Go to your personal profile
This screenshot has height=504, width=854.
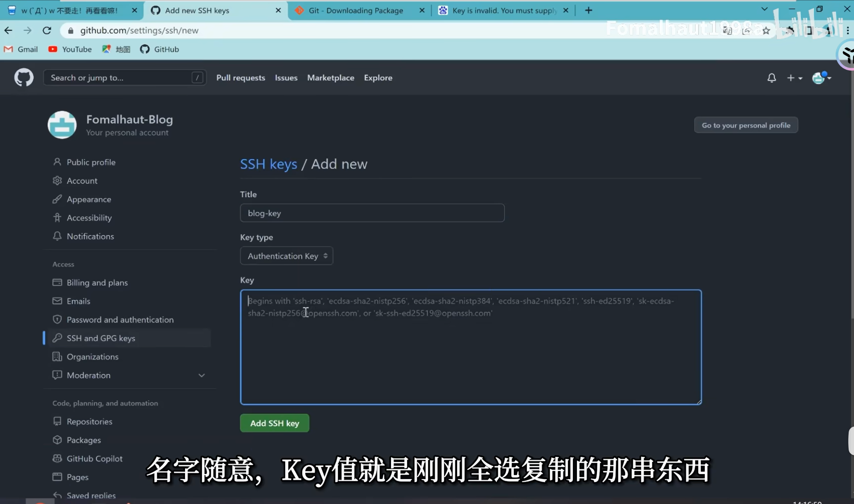pyautogui.click(x=745, y=125)
